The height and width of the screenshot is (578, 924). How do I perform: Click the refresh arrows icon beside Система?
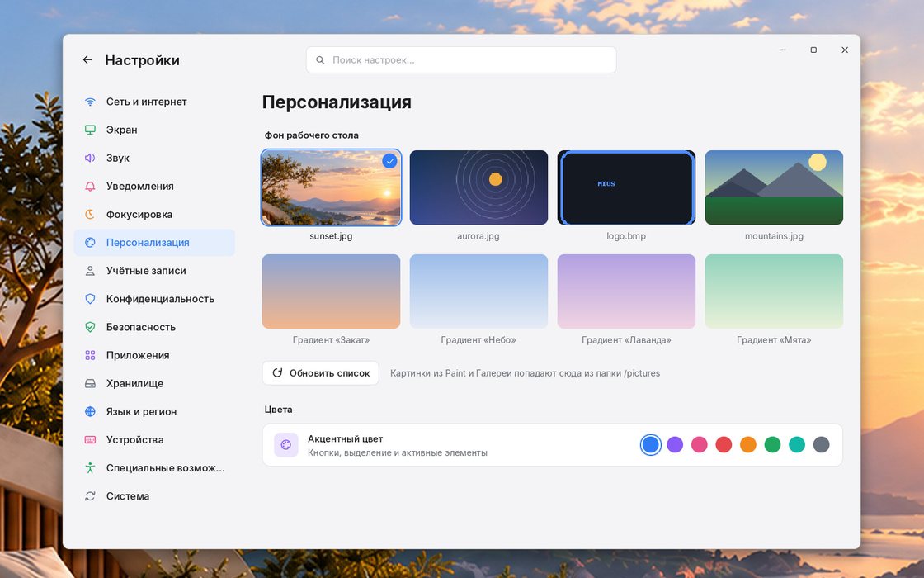(90, 496)
